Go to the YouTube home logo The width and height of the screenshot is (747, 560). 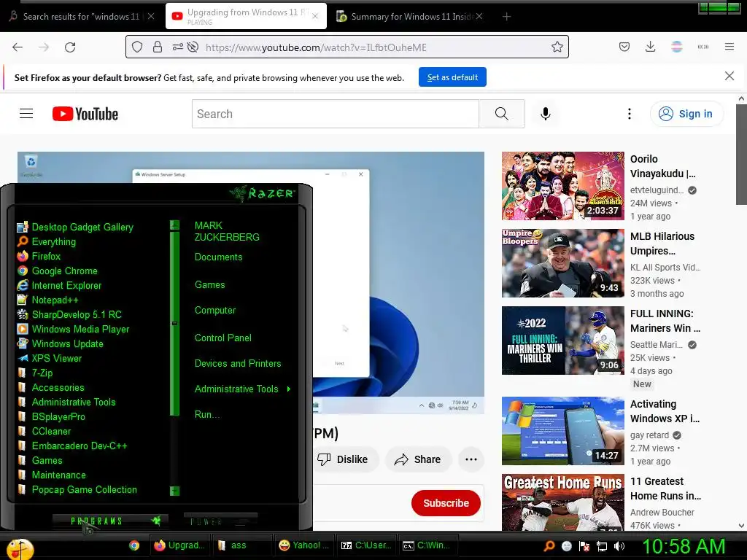(85, 114)
